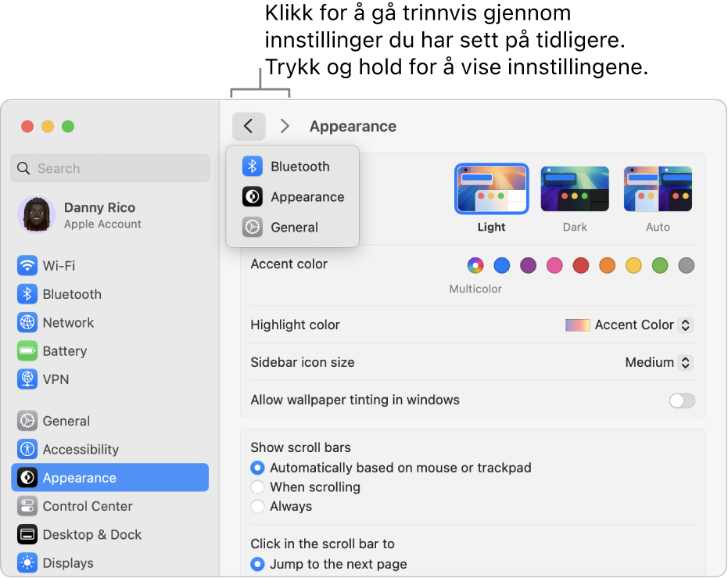This screenshot has width=728, height=578.
Task: Click the Bluetooth icon in history popup
Action: pyautogui.click(x=253, y=166)
